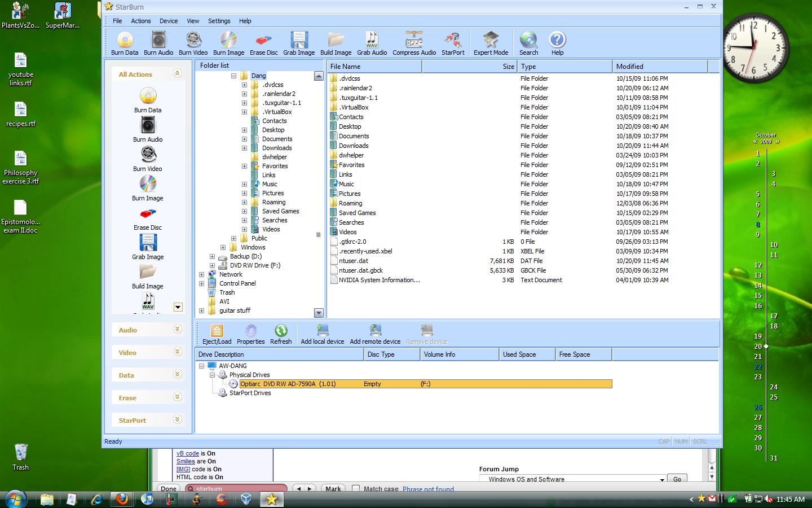Screen dimensions: 812x508
Task: Open the File menu
Action: pyautogui.click(x=117, y=21)
